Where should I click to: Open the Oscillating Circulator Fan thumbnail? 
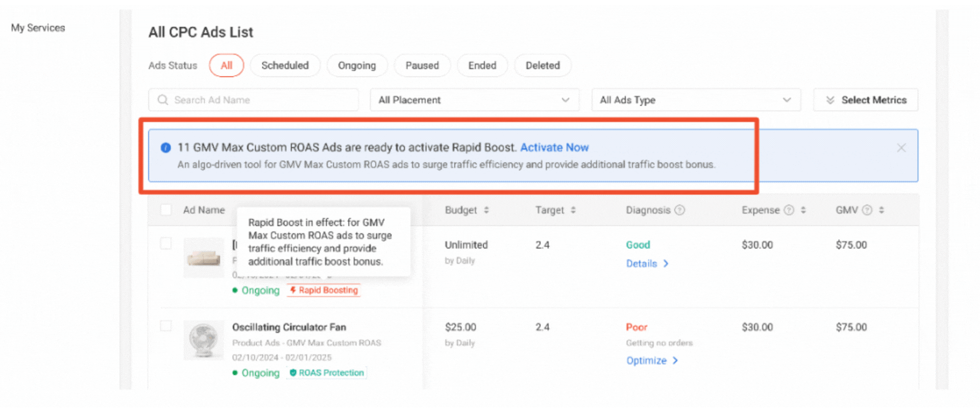click(204, 340)
